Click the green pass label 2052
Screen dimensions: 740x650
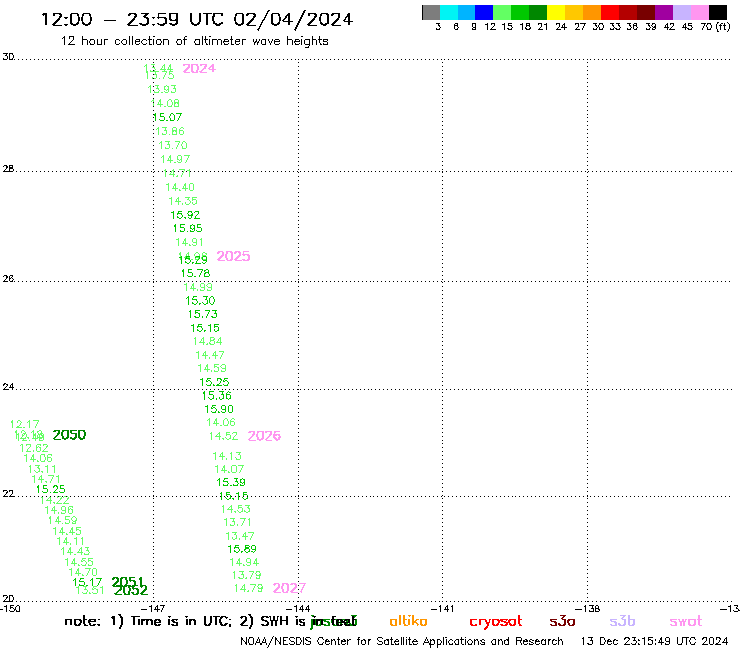tap(131, 591)
